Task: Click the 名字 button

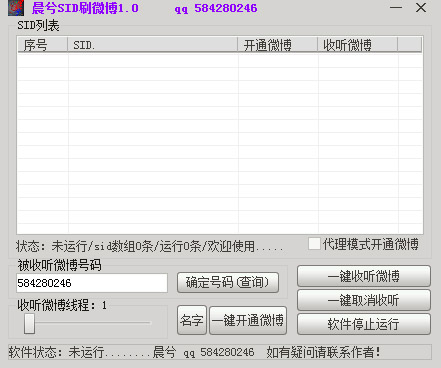Action: 192,320
